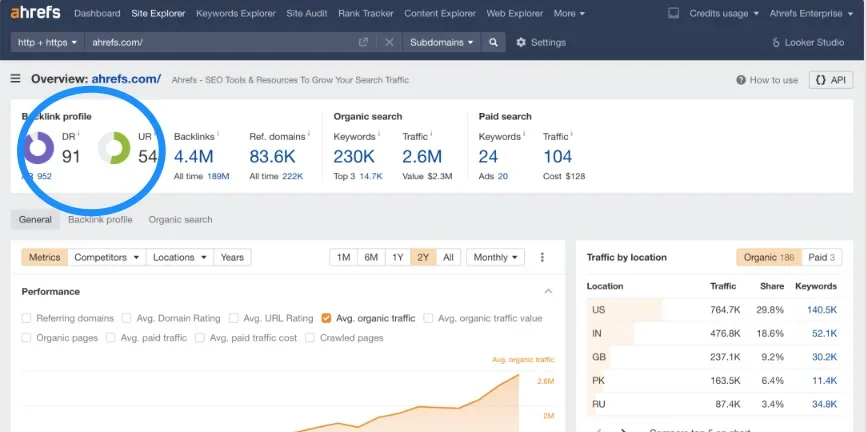
Task: Uncheck Avg. organic traffic checkbox
Action: [x=326, y=318]
